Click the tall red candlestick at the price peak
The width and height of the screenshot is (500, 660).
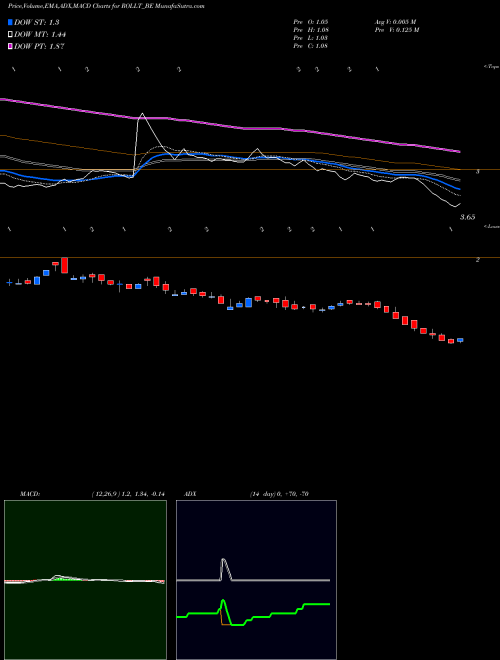[64, 265]
